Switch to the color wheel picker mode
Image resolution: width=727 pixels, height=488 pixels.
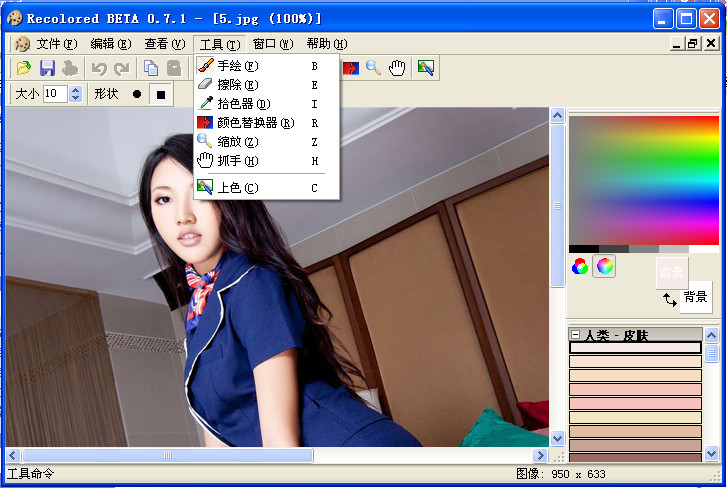click(604, 266)
